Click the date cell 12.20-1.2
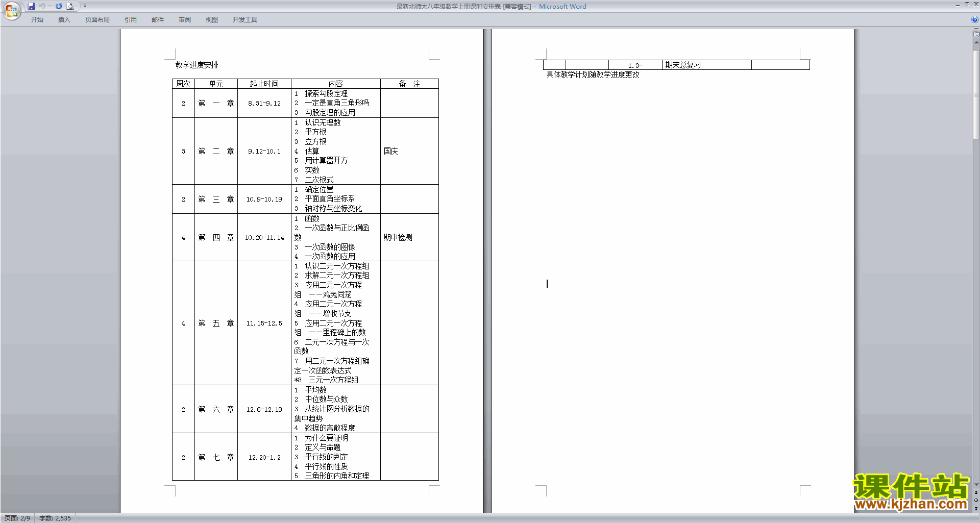Image resolution: width=980 pixels, height=523 pixels. tap(264, 458)
